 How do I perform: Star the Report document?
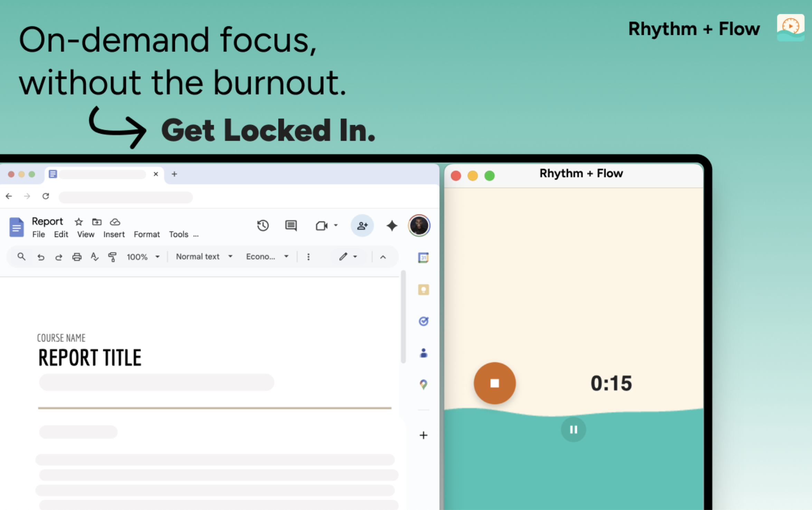pos(79,222)
